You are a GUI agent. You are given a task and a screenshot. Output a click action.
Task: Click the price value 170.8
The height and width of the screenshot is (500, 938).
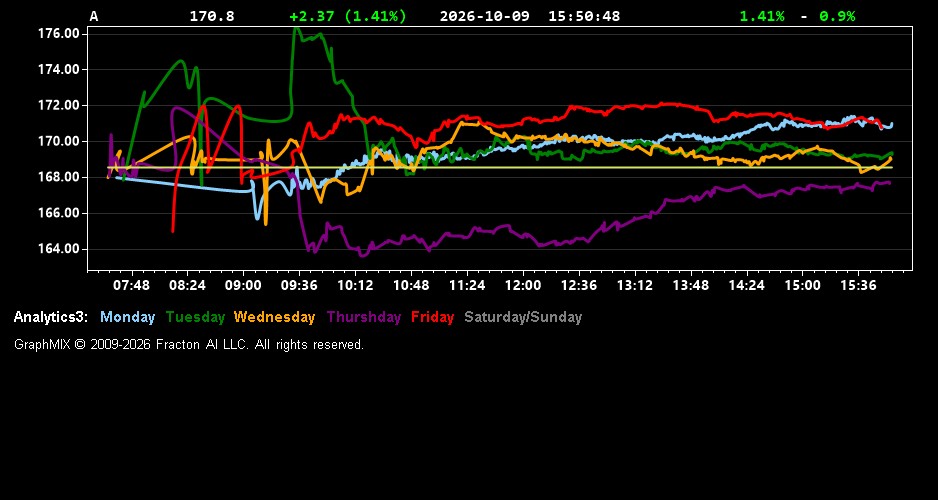point(212,16)
